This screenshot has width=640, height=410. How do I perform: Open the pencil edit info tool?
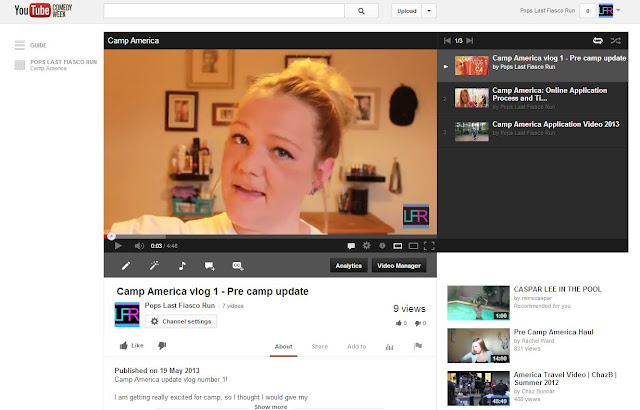coord(126,266)
